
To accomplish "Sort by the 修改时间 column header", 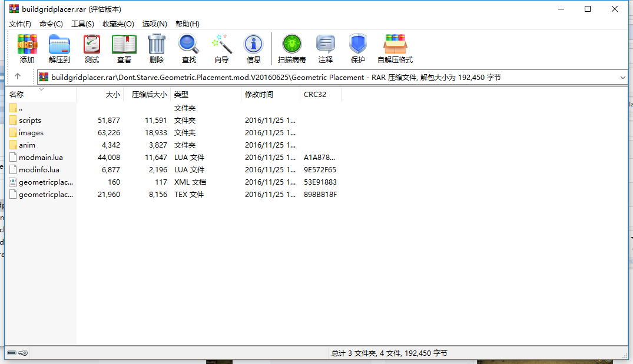I will coord(270,94).
